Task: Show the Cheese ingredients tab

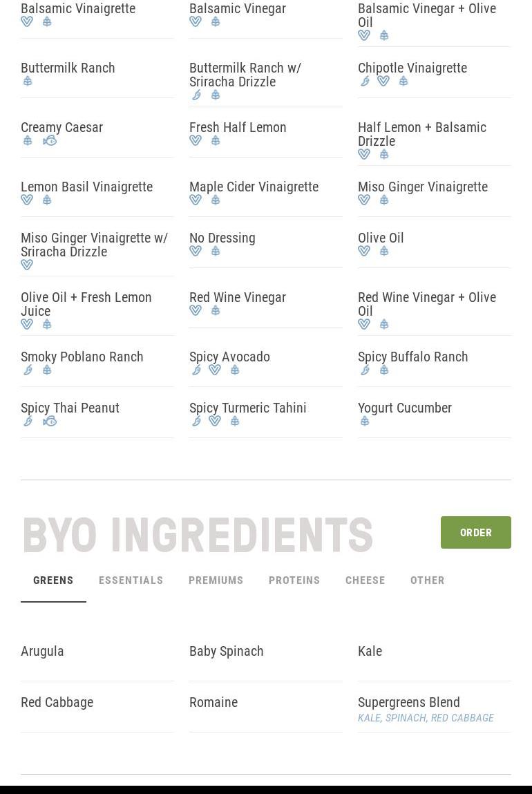Action: pyautogui.click(x=365, y=580)
